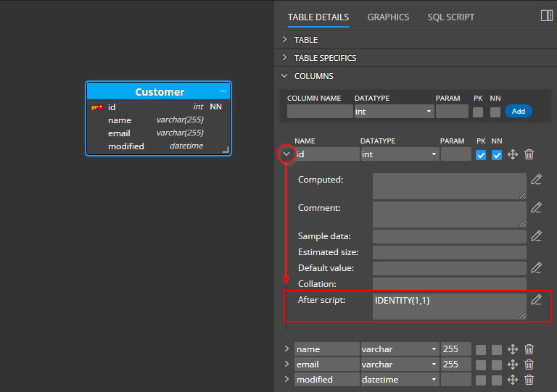This screenshot has width=557, height=392.
Task: Check NN for the modified column
Action: [x=497, y=380]
